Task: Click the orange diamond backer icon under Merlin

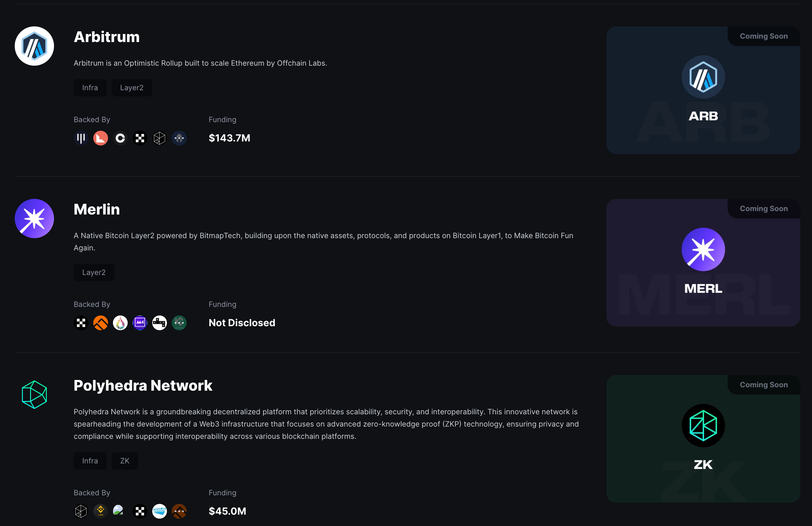Action: (101, 323)
